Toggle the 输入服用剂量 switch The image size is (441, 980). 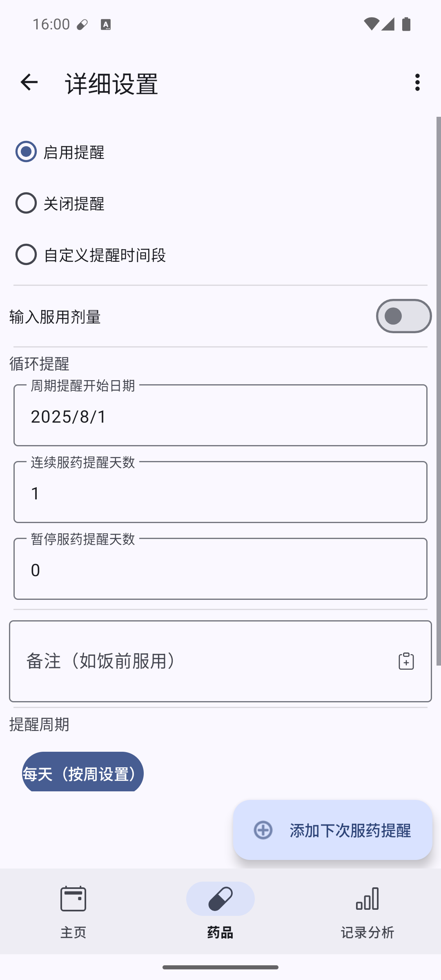click(x=403, y=316)
